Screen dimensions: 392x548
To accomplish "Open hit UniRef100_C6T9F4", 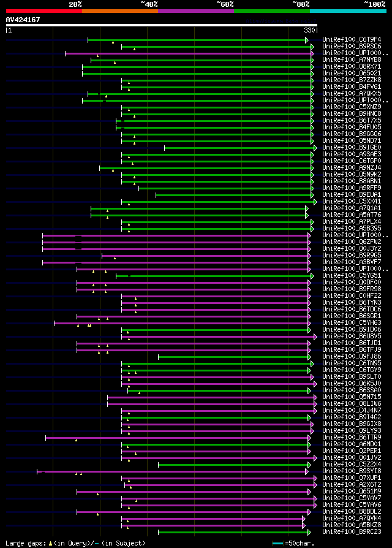I will (x=352, y=39).
